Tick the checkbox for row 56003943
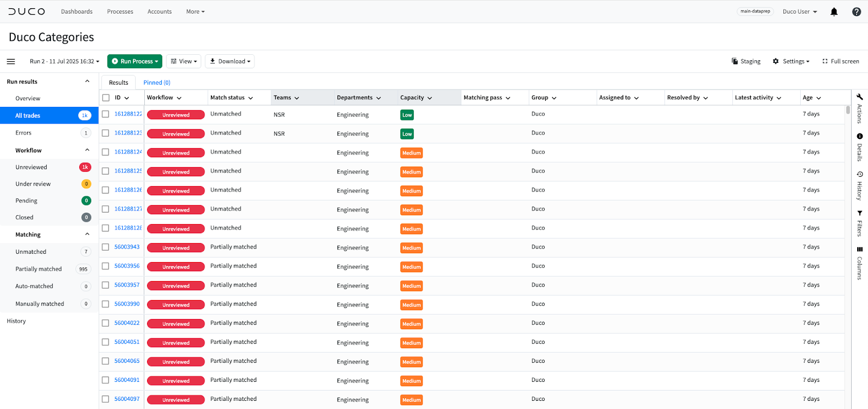The width and height of the screenshot is (868, 409). click(106, 247)
